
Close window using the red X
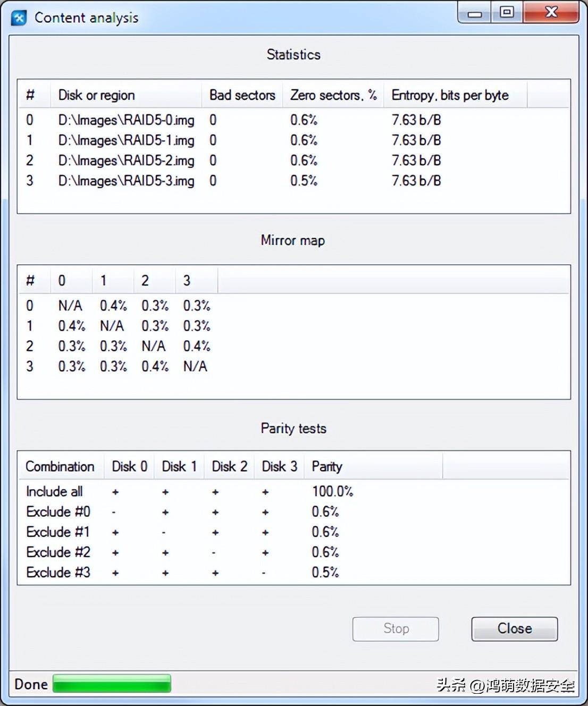click(x=551, y=13)
